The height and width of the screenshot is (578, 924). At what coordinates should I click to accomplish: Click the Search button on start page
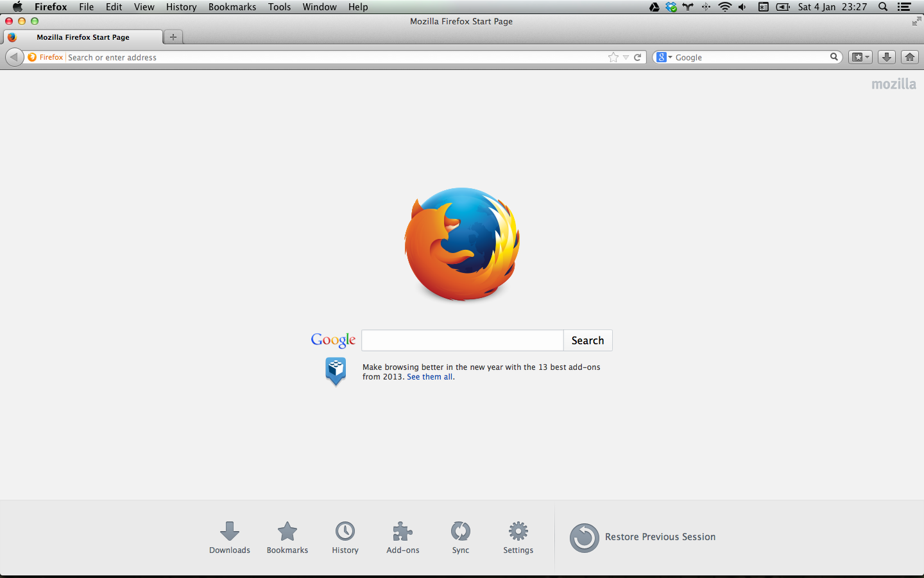[588, 340]
